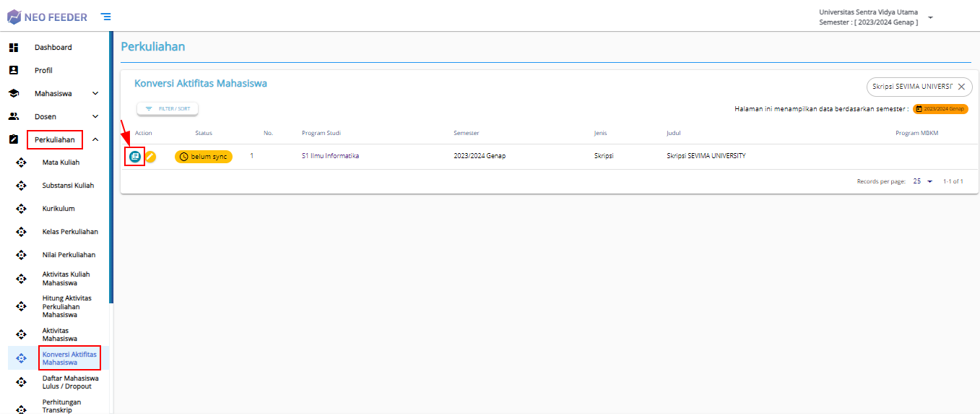The width and height of the screenshot is (980, 416).
Task: Click the Skripsi SEVIMA UNIVERSITY title cell
Action: coord(706,157)
